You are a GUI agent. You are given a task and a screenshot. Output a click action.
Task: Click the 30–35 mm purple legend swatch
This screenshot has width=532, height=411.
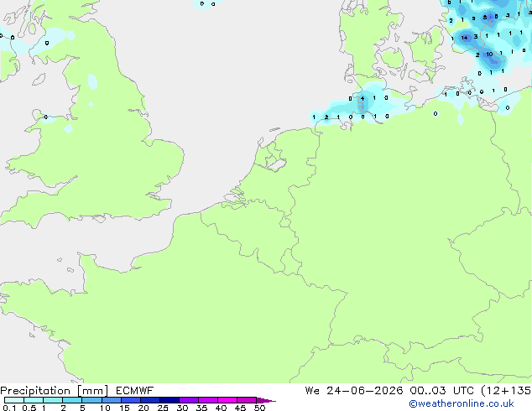point(189,400)
